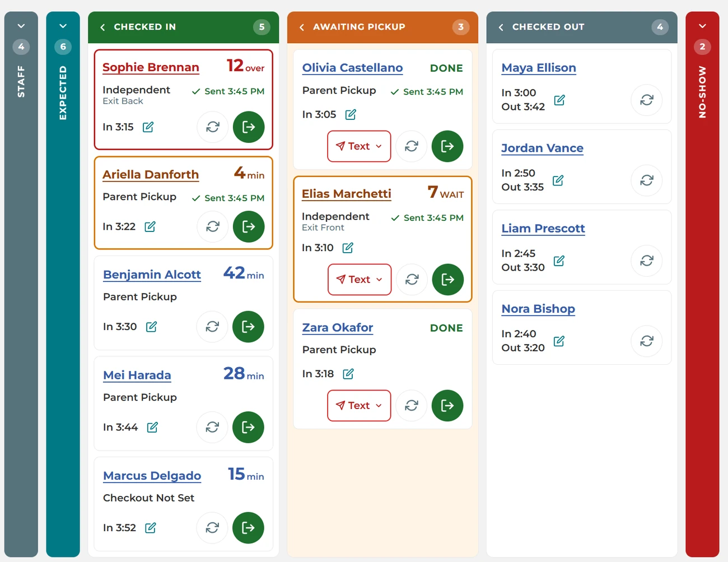The width and height of the screenshot is (728, 562).
Task: Collapse the Awaiting Pickup column
Action: pos(302,27)
